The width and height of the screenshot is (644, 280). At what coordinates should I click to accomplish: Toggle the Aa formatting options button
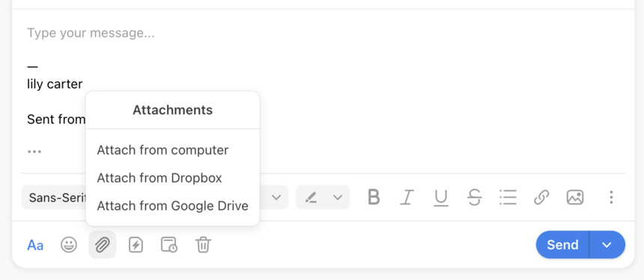(35, 245)
